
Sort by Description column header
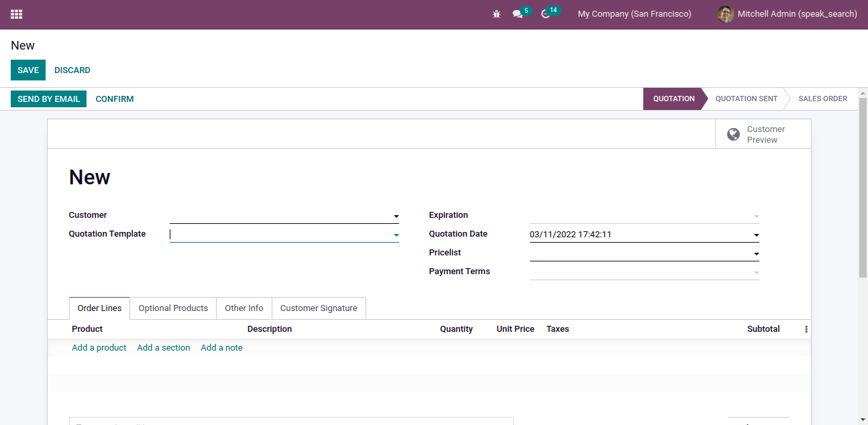pos(270,329)
